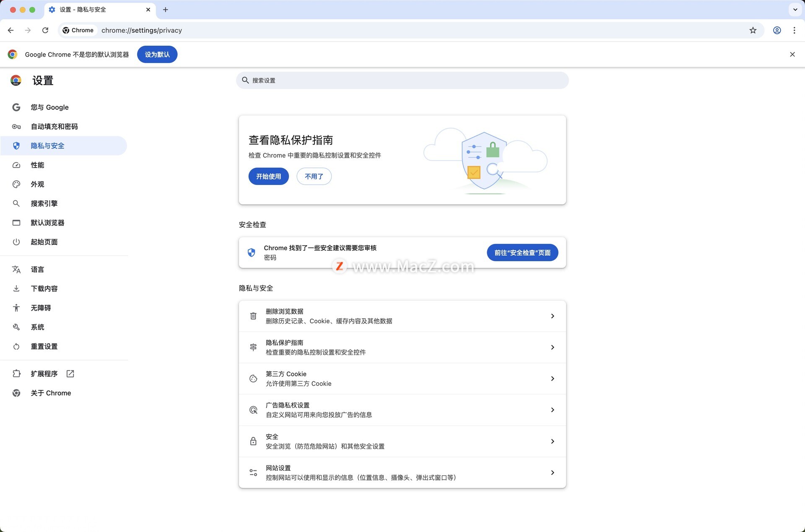Dismiss the default browser notification bar

(x=792, y=54)
